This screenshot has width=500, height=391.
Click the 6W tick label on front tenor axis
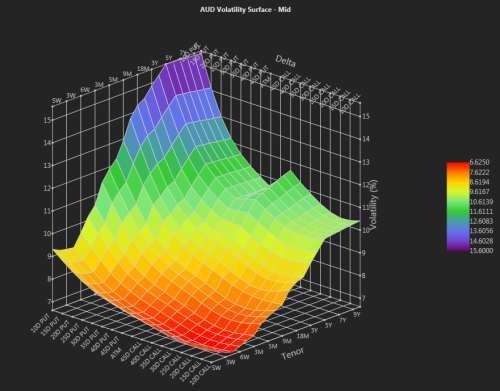(244, 357)
